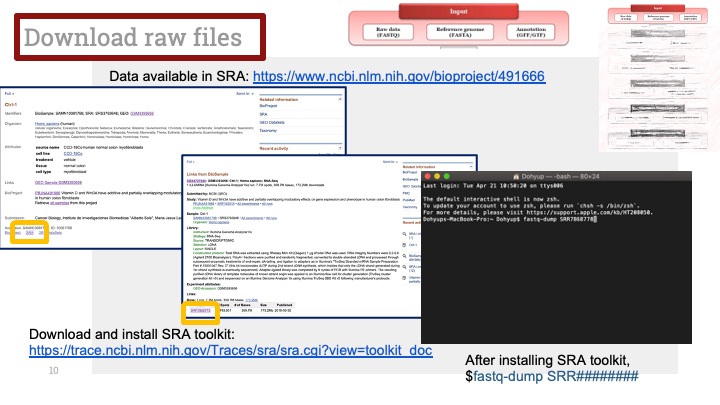The height and width of the screenshot is (405, 720).
Task: Click first search icon in SRA Recent activity
Action: click(405, 234)
